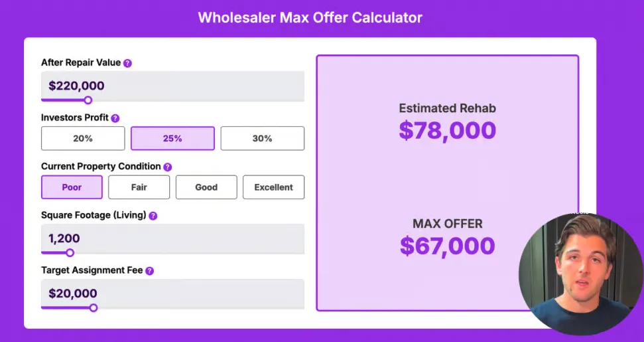Click the $67,000 MAX OFFER result
Viewport: 644px width, 342px height.
447,246
